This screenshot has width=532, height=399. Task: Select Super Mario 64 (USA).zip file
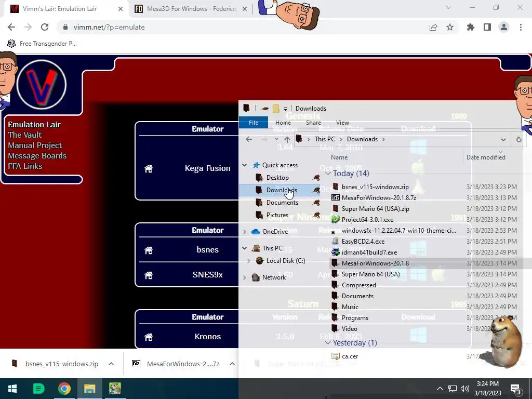pos(375,209)
